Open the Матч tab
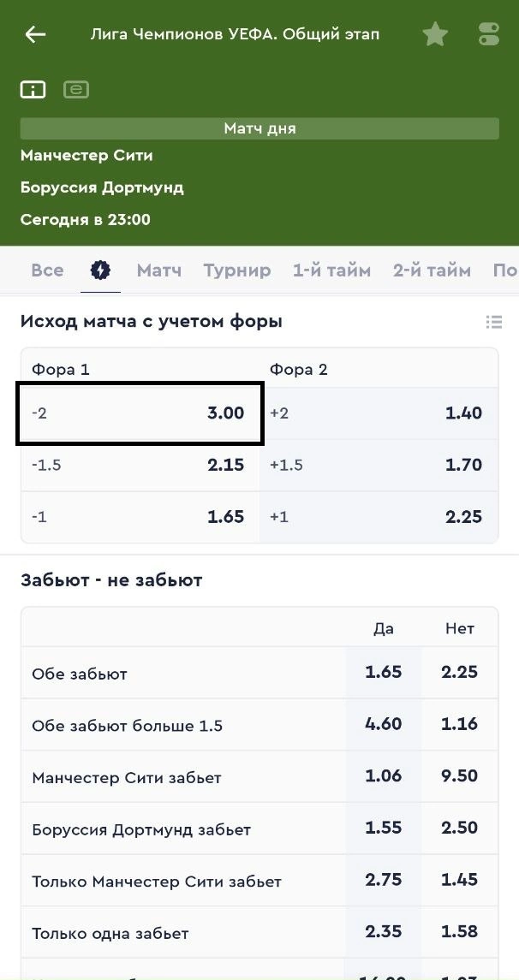Viewport: 519px width, 980px height. pos(159,270)
